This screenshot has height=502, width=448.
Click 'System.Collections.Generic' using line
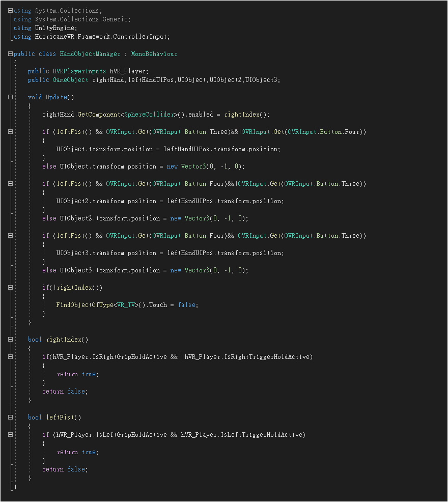pos(72,19)
